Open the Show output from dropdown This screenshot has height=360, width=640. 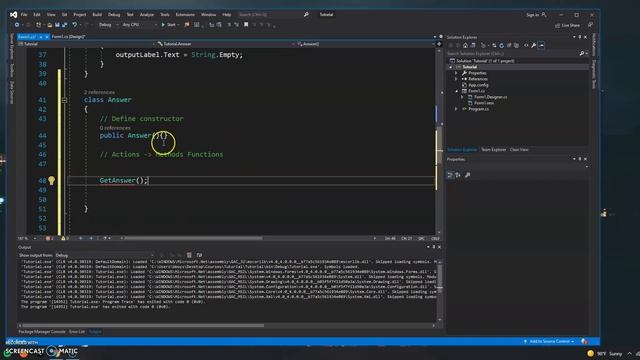105,255
